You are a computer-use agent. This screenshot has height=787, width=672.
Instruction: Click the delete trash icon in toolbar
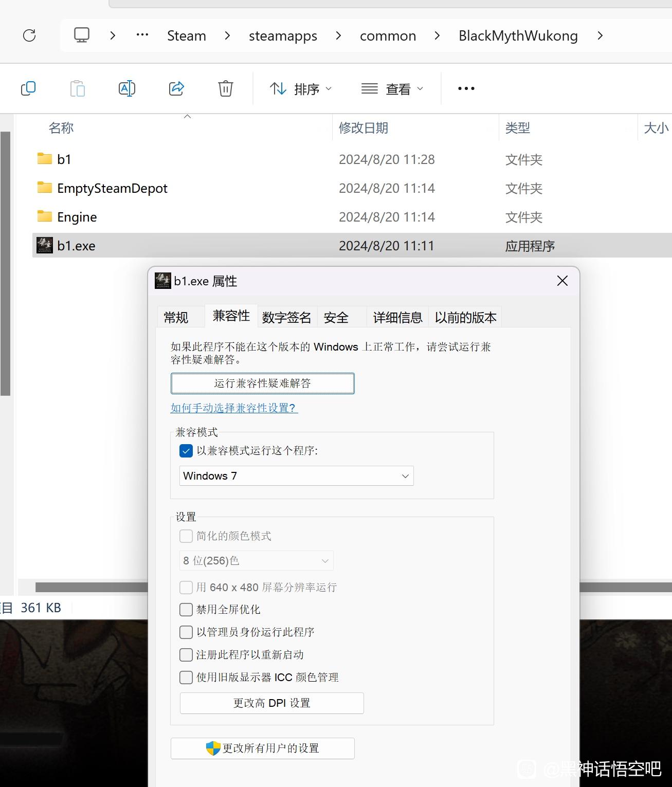coord(226,88)
